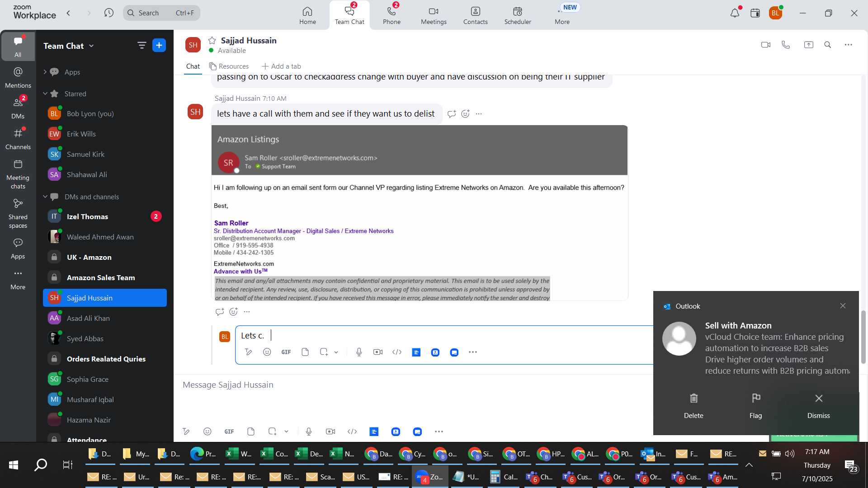Collapse the DMs and channels section
This screenshot has width=868, height=488.
point(45,197)
